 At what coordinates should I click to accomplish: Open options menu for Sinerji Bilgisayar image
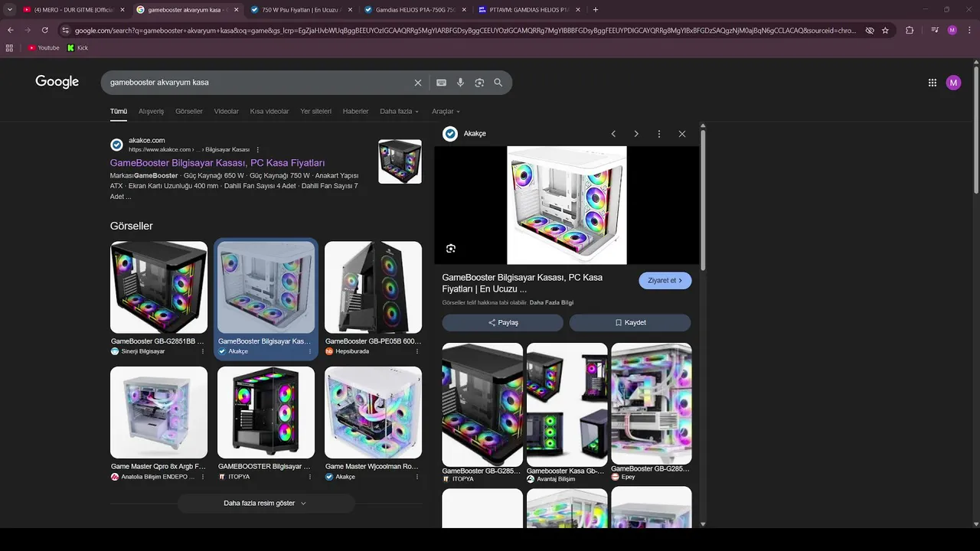[203, 351]
